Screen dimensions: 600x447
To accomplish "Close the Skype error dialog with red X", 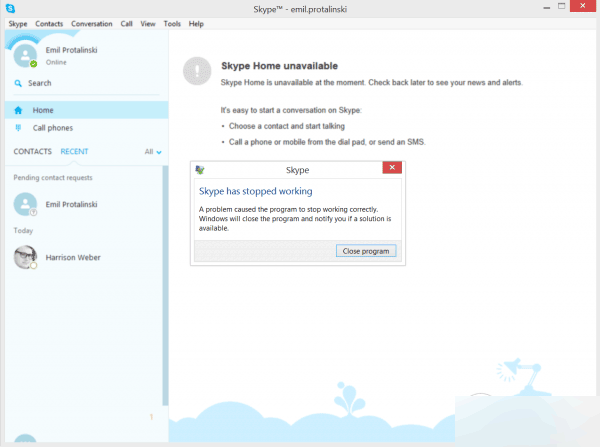I will pos(392,167).
